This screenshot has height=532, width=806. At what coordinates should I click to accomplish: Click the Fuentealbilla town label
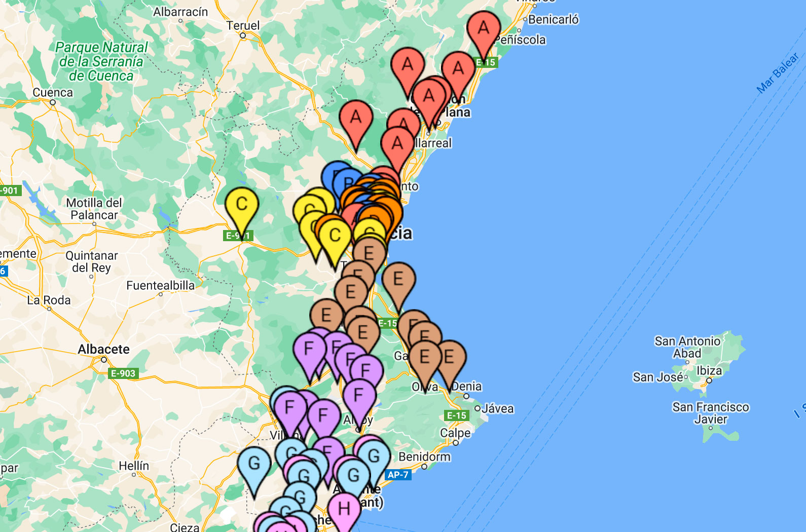(x=160, y=285)
